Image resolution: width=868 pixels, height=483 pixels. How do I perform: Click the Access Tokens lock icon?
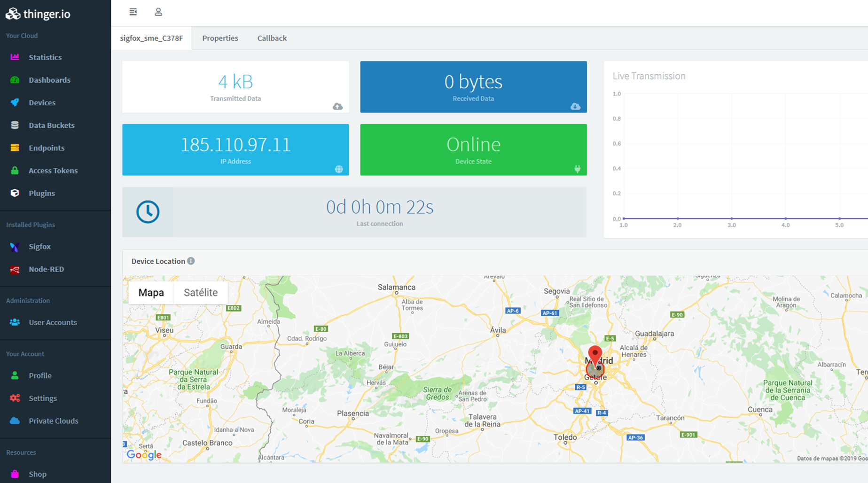click(x=15, y=171)
